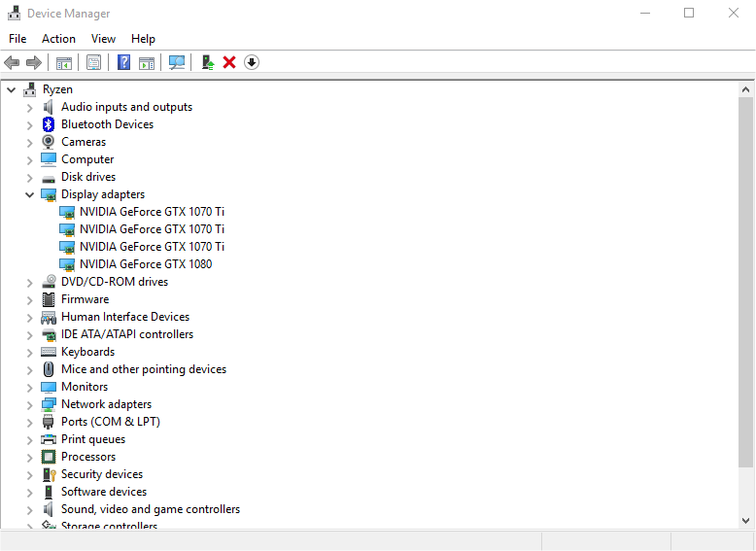Expand the Processors chevron
The image size is (756, 551).
tap(30, 457)
